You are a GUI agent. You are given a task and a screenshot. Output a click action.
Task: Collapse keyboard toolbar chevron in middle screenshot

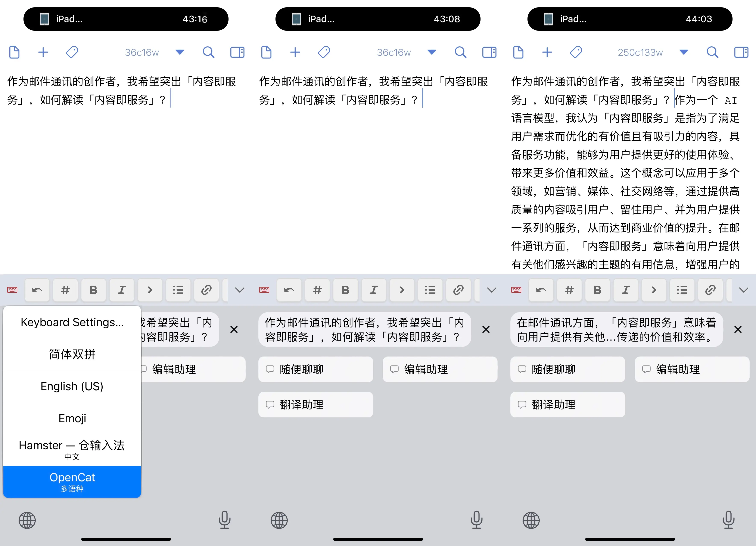pos(491,290)
